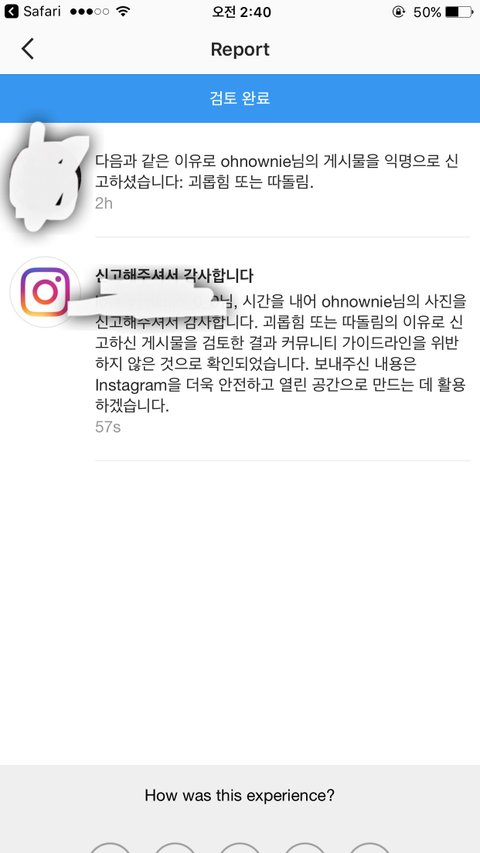Tap the Report page title
The width and height of the screenshot is (480, 853).
(240, 50)
